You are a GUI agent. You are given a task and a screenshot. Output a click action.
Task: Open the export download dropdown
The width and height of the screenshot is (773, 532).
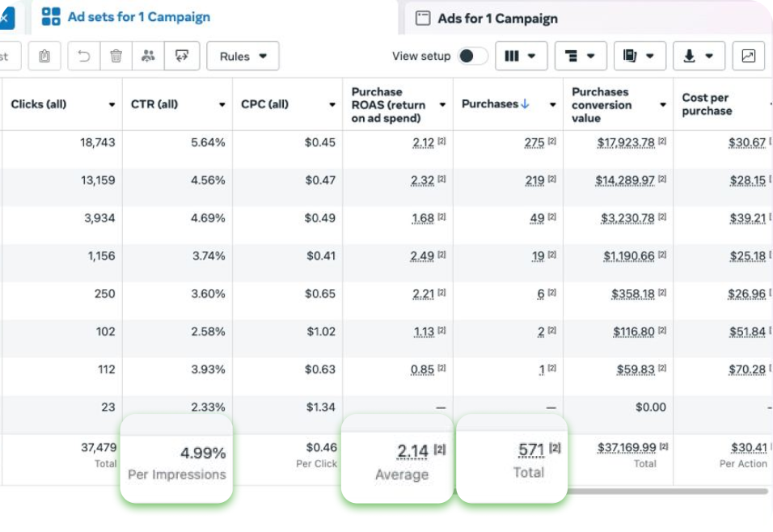(699, 56)
